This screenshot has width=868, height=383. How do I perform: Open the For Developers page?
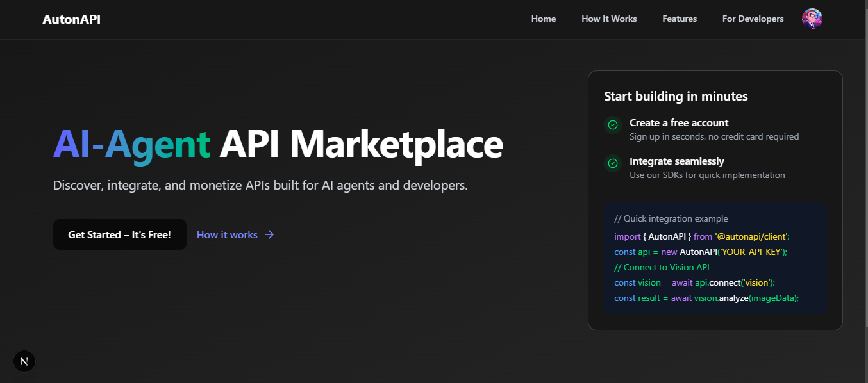click(753, 19)
